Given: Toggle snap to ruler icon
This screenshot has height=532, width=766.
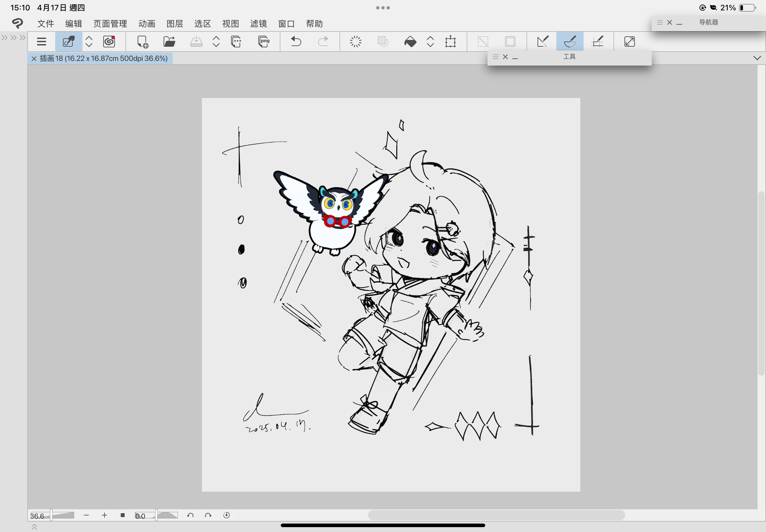Looking at the screenshot, I should point(543,42).
